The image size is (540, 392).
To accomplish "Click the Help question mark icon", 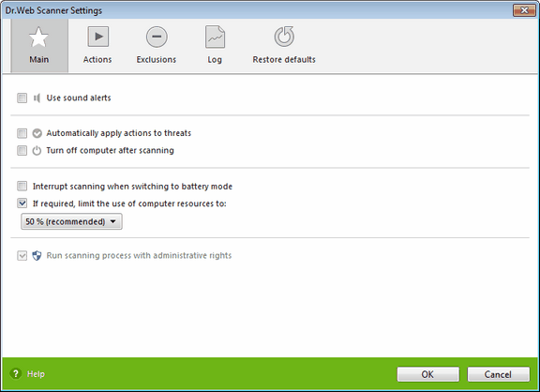I will coord(16,374).
